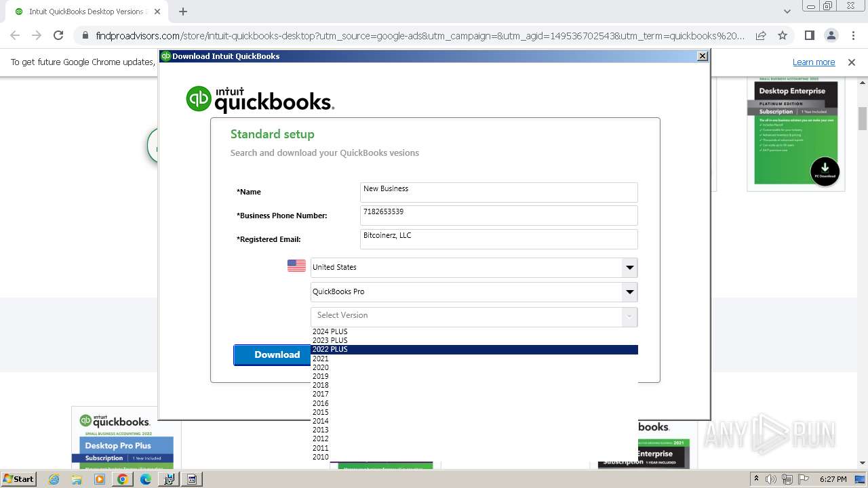The image size is (868, 488).
Task: Open Chrome profile avatar menu
Action: coord(831,35)
